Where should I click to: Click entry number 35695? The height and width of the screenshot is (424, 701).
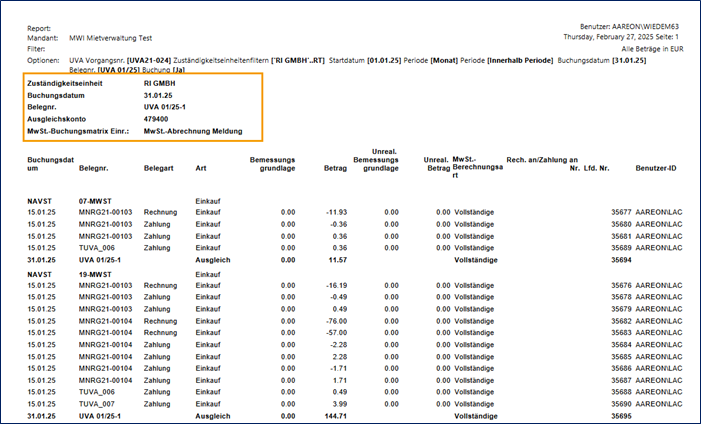622,416
